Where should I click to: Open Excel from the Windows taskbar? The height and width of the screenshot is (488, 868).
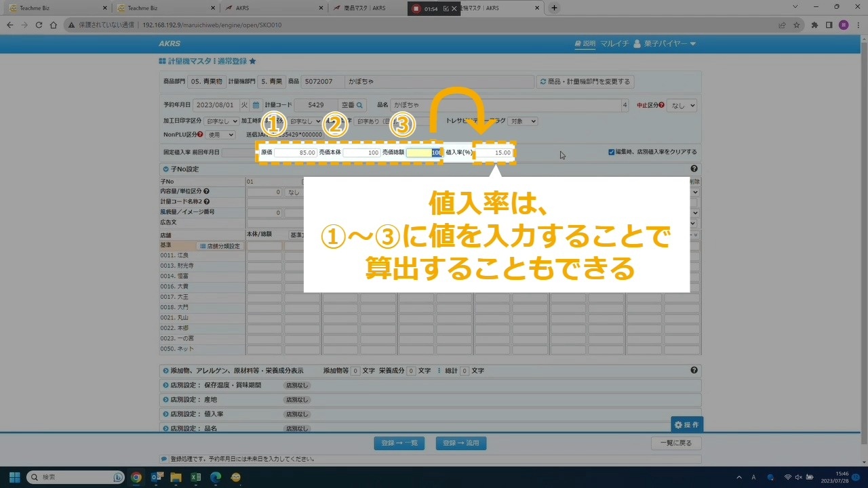(195, 477)
